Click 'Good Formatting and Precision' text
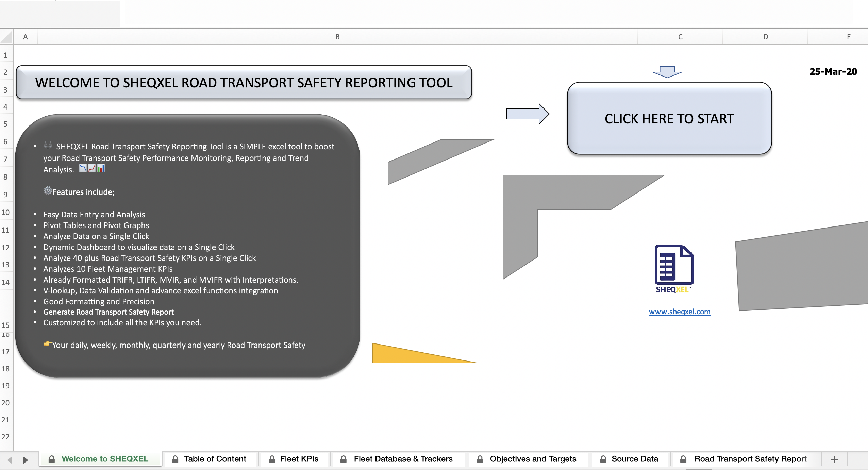The image size is (868, 470). 99,301
